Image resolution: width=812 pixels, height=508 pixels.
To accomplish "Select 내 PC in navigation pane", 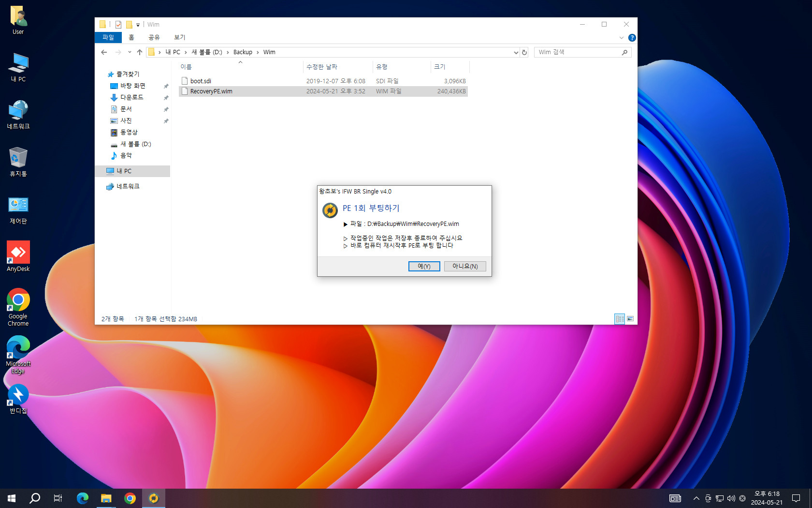I will (132, 171).
